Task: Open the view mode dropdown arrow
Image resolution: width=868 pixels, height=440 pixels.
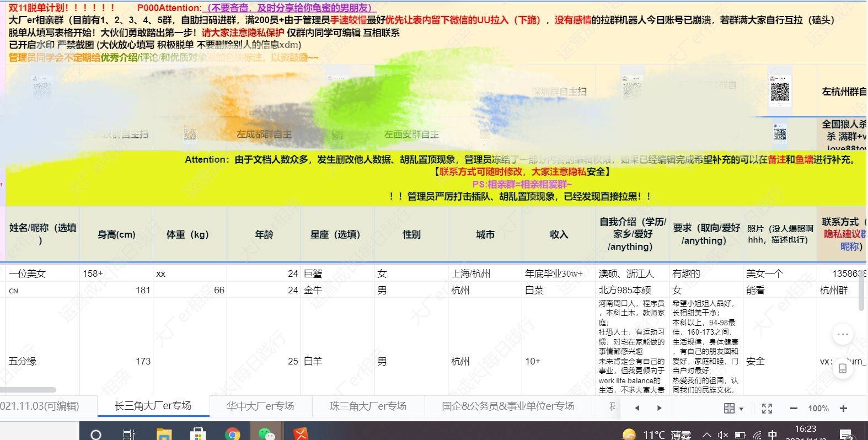Action: 741,409
